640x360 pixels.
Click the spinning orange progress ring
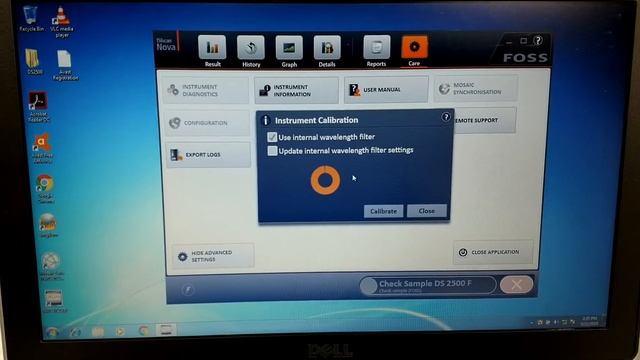tap(325, 180)
